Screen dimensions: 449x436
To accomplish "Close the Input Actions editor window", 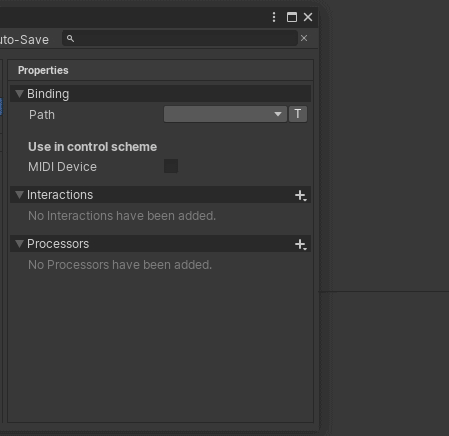I will (x=308, y=17).
